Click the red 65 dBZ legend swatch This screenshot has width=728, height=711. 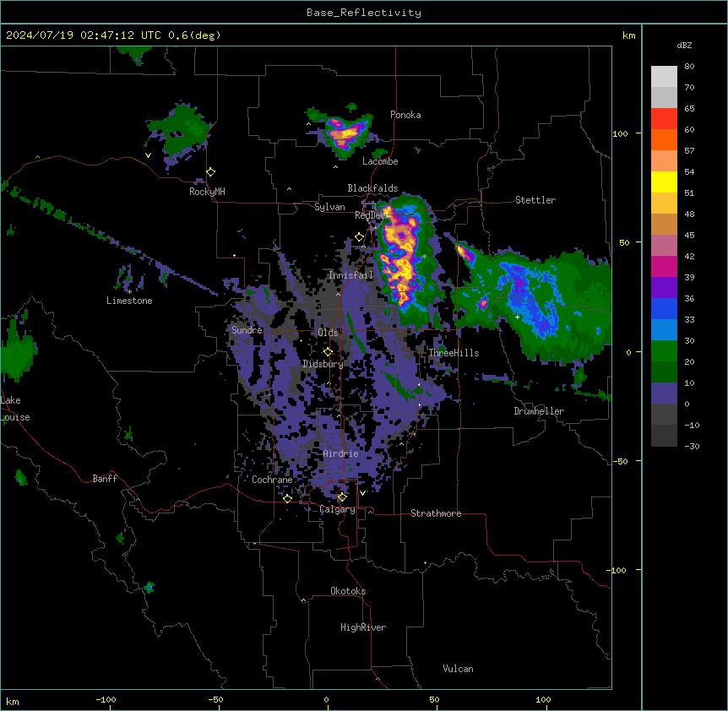(664, 118)
